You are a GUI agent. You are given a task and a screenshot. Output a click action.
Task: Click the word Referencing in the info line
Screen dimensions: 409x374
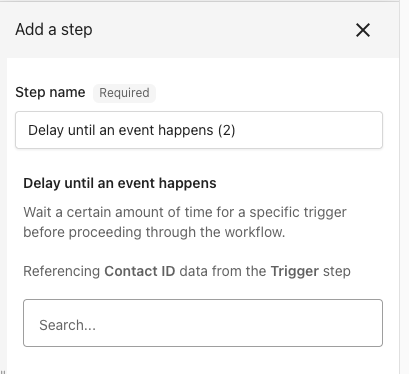[x=62, y=272]
